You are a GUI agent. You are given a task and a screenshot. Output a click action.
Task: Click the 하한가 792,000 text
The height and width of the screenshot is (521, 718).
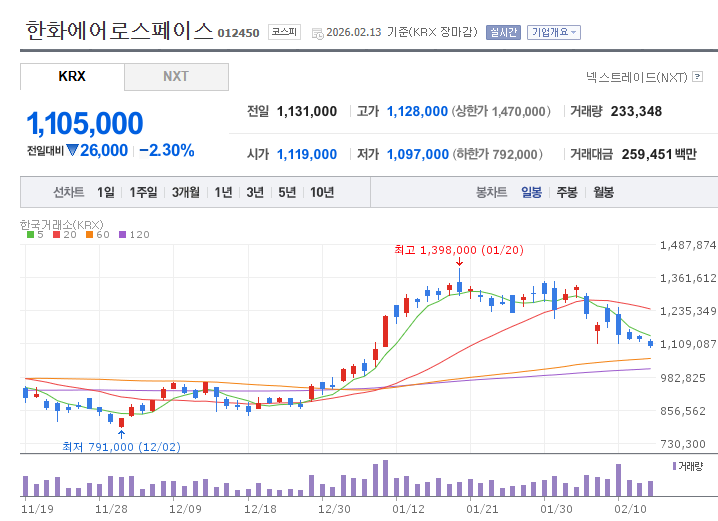[x=498, y=154]
